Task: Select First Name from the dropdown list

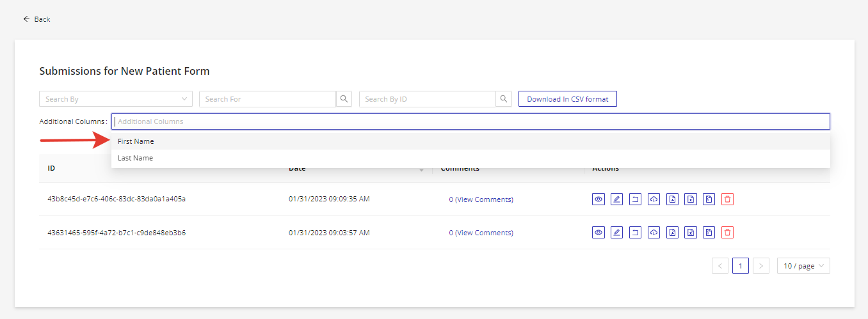Action: 136,141
